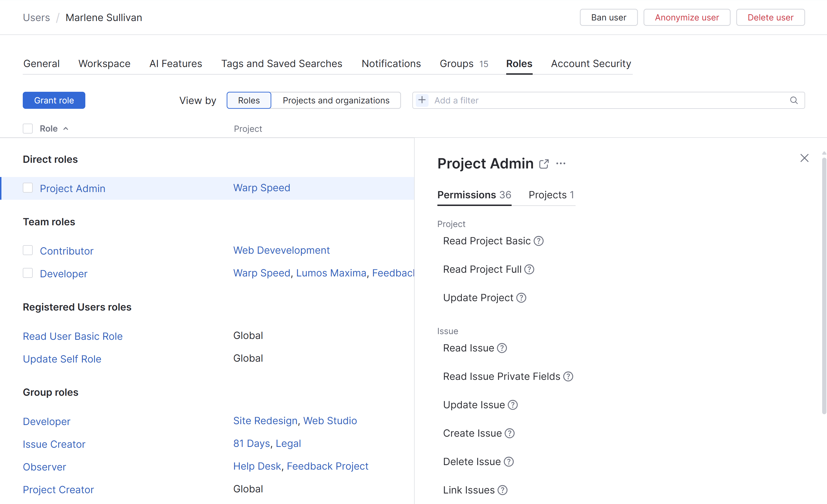827x504 pixels.
Task: Close the Project Admin details panel
Action: (804, 158)
